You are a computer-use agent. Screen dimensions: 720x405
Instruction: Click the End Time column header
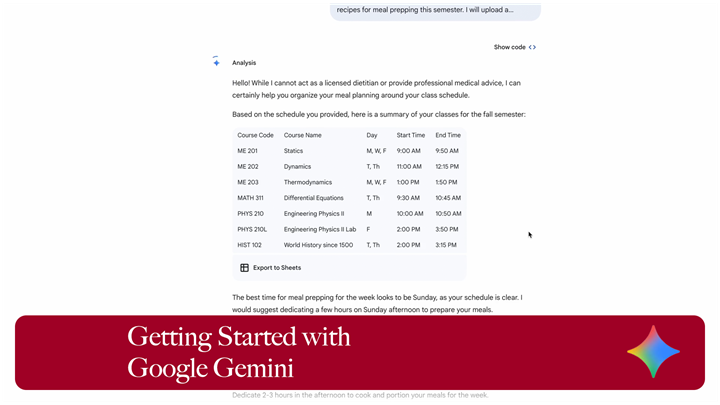pyautogui.click(x=448, y=135)
